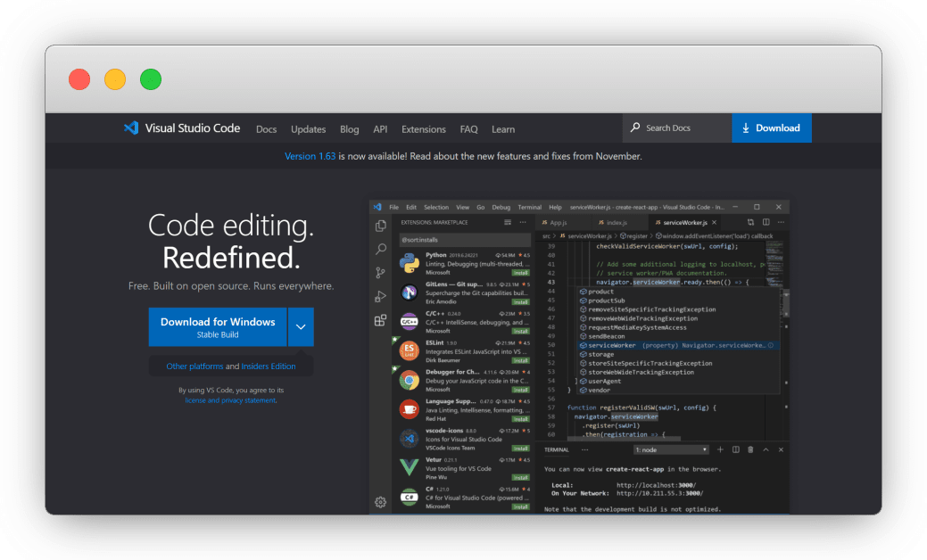927x560 pixels.
Task: Close the serviceWorker.js tab
Action: 714,223
